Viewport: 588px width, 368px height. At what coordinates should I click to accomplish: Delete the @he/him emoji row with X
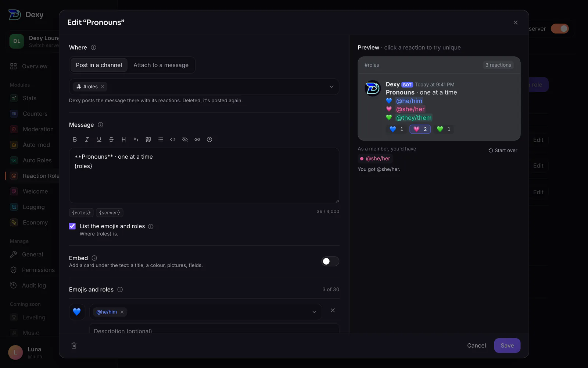point(333,311)
